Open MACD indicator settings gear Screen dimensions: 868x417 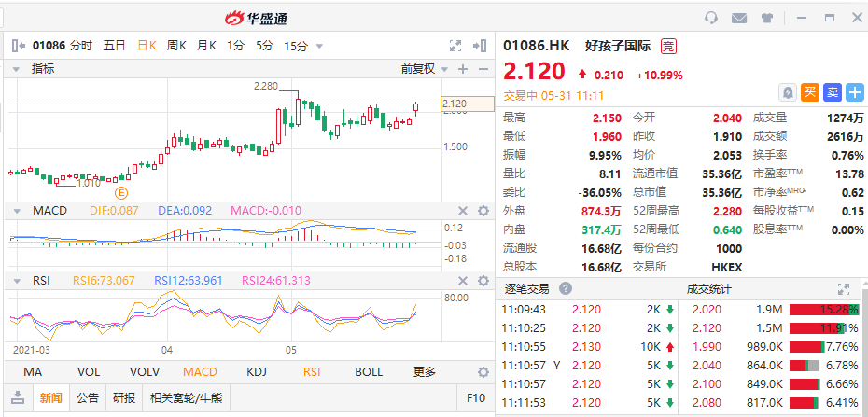point(483,211)
